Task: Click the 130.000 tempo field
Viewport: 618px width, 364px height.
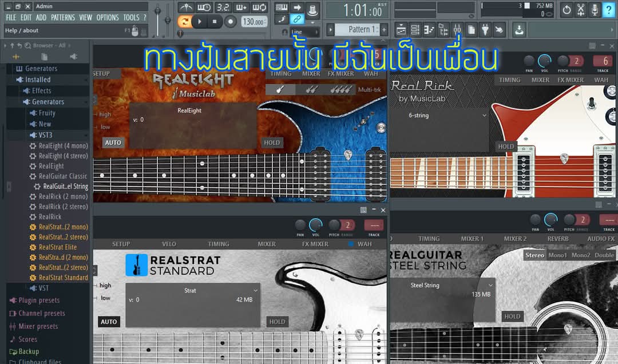Action: (x=254, y=22)
